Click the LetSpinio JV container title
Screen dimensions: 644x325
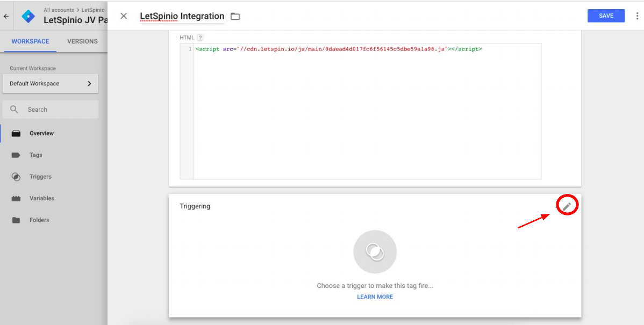coord(76,20)
